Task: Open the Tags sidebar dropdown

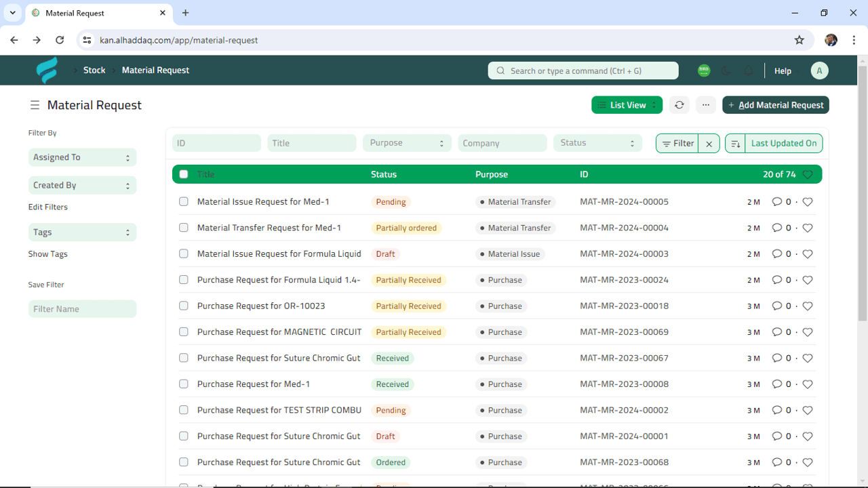Action: click(x=82, y=232)
